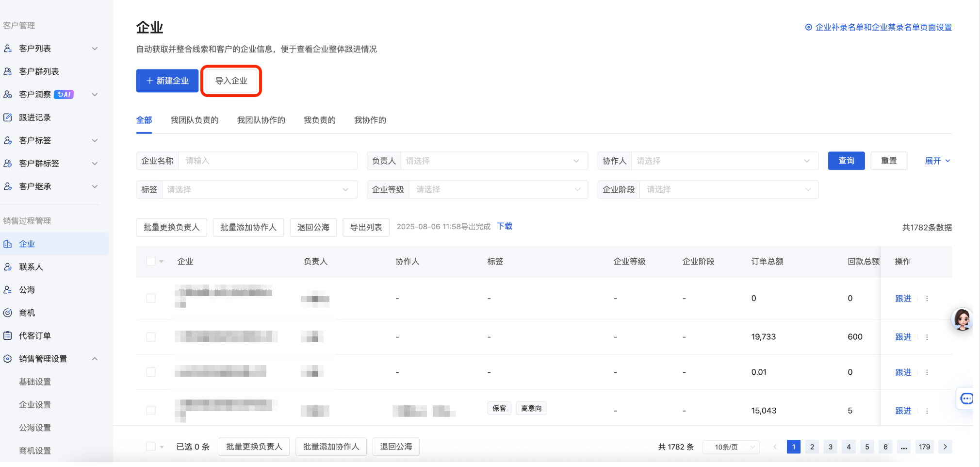Switch to the 我协作的 tab

tap(370, 120)
